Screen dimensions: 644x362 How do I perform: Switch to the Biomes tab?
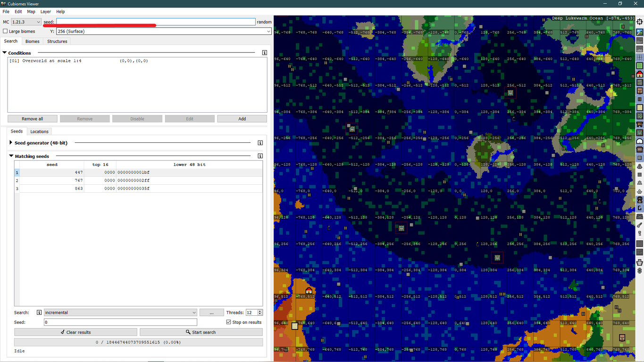[32, 41]
